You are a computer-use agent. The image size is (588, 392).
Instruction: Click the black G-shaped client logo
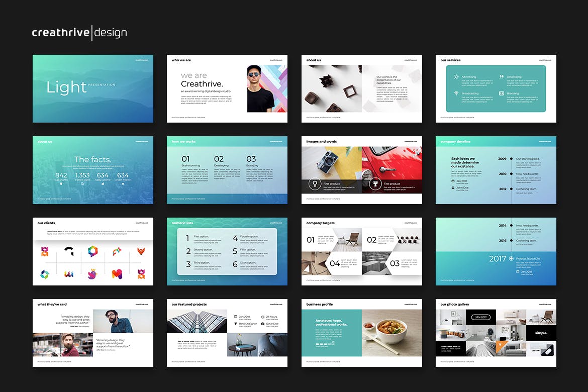[68, 251]
